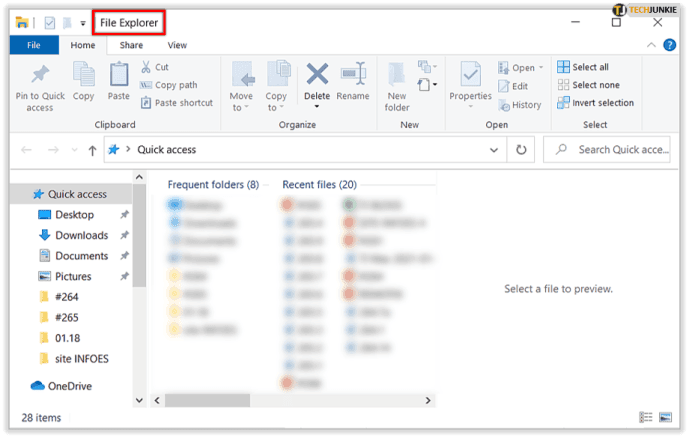Click the navigation pane scroll up arrow

139,177
